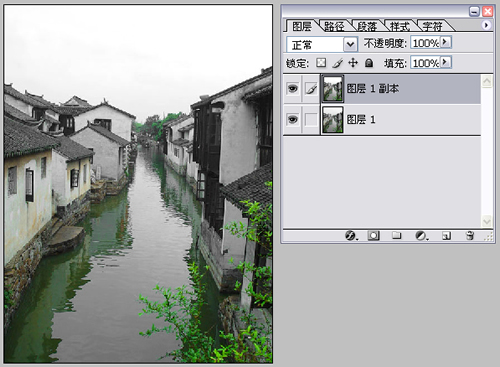Hide the 图层 1 副本 layer
The image size is (500, 367).
[292, 89]
